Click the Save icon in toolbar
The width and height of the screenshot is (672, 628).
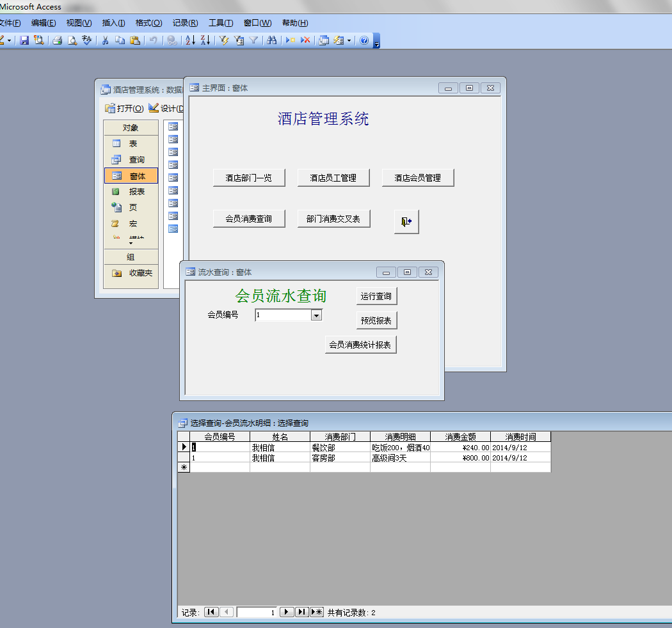point(24,40)
